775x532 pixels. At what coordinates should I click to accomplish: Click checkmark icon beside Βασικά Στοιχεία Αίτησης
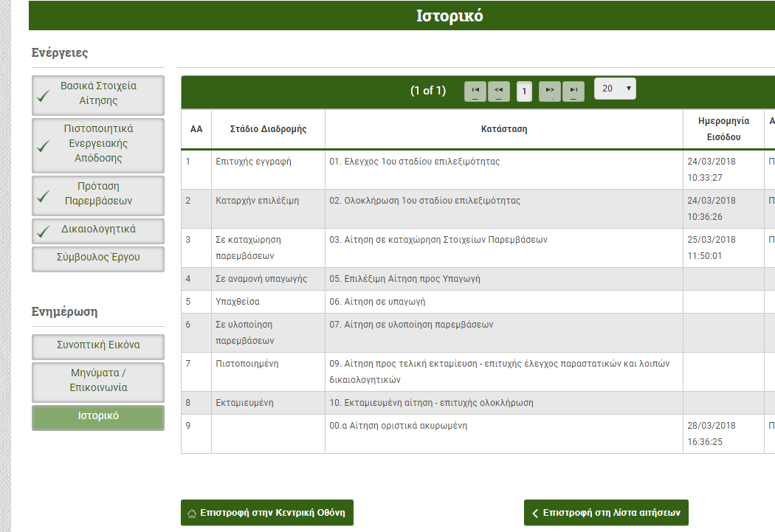pos(44,95)
